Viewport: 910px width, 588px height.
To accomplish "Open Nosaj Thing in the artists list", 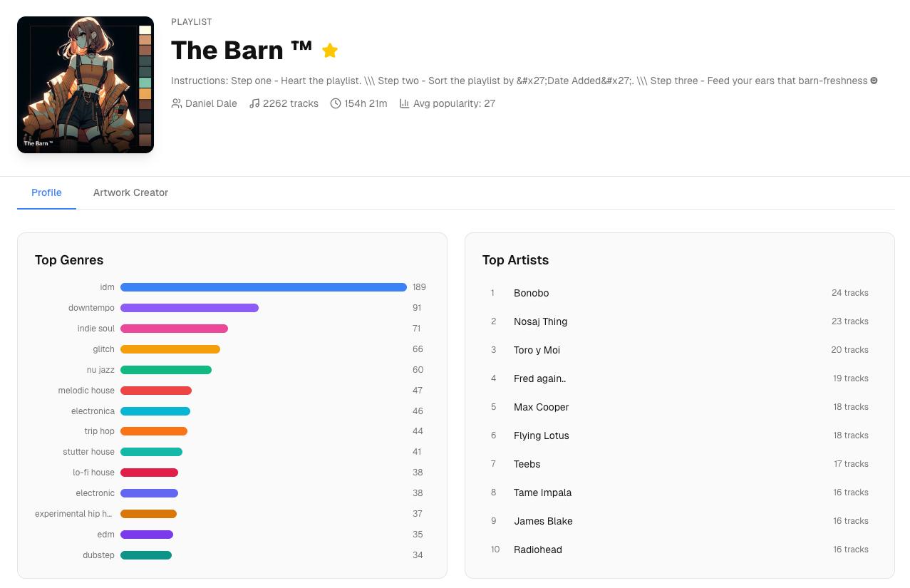I will (x=540, y=321).
